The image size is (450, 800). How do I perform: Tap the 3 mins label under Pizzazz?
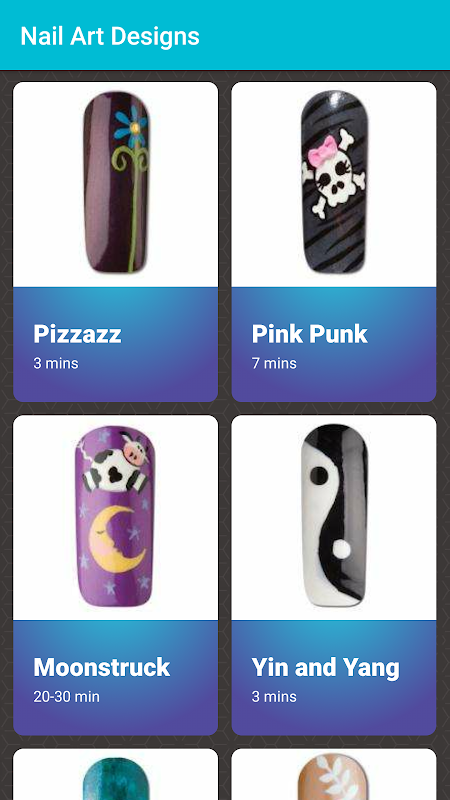[x=56, y=363]
